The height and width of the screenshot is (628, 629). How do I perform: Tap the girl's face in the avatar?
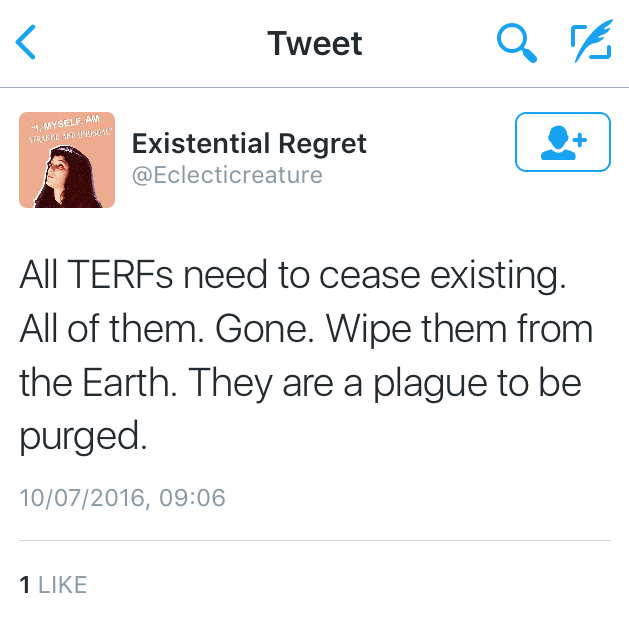[x=61, y=168]
